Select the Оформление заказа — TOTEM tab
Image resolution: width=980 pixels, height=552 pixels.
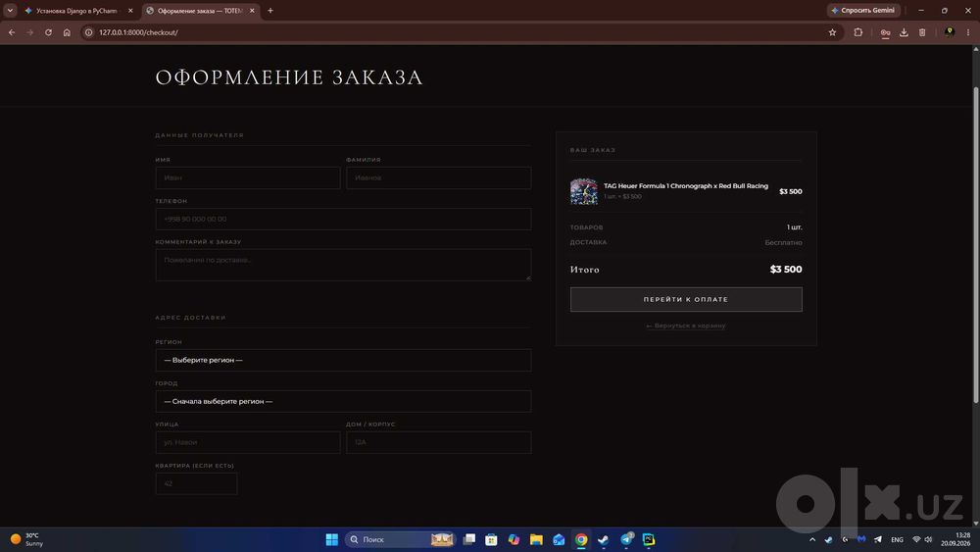click(200, 11)
